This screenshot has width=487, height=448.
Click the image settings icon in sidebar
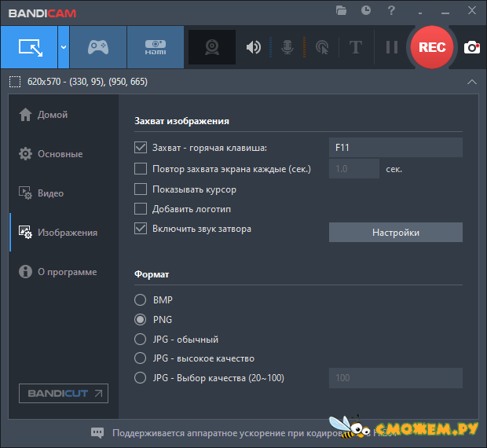pos(25,232)
